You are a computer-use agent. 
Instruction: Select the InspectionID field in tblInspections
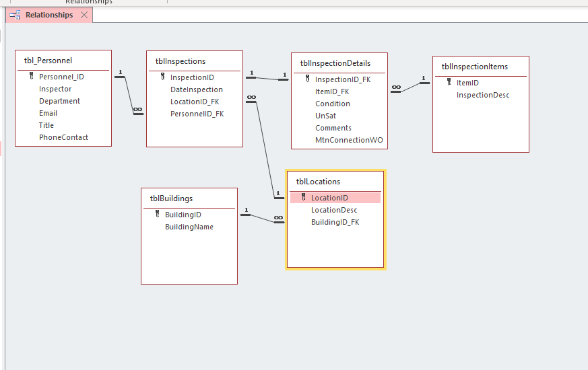pyautogui.click(x=192, y=77)
